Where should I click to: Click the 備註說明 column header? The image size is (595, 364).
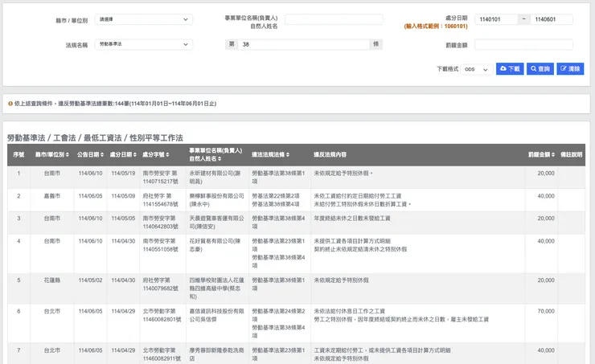point(571,155)
